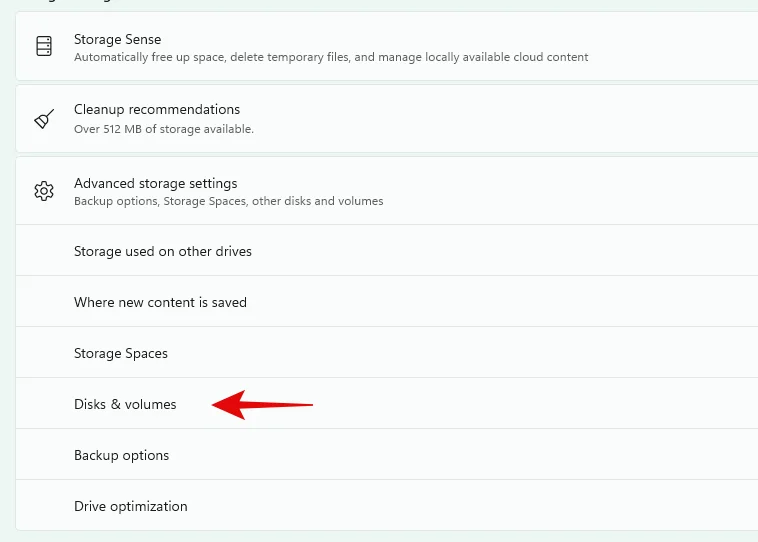
Task: Go to Disks & volumes
Action: (125, 404)
